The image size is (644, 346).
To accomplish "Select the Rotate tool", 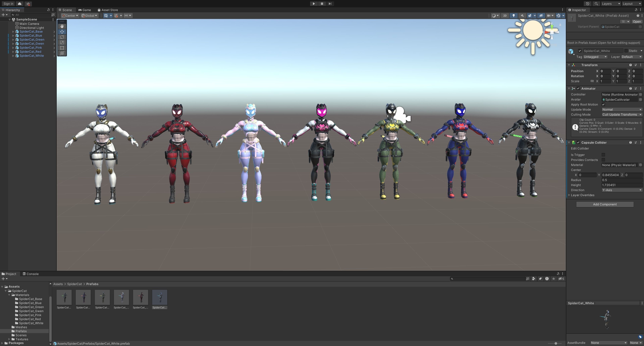I will (x=62, y=37).
